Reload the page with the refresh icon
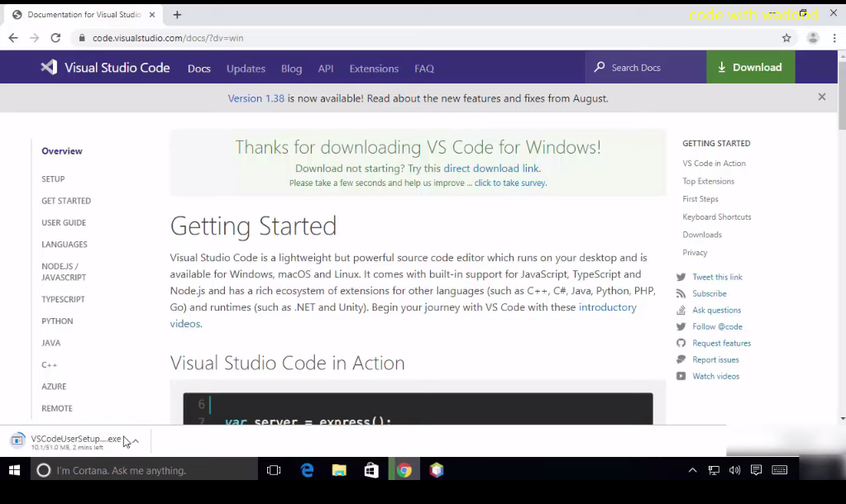Image resolution: width=846 pixels, height=504 pixels. (55, 38)
